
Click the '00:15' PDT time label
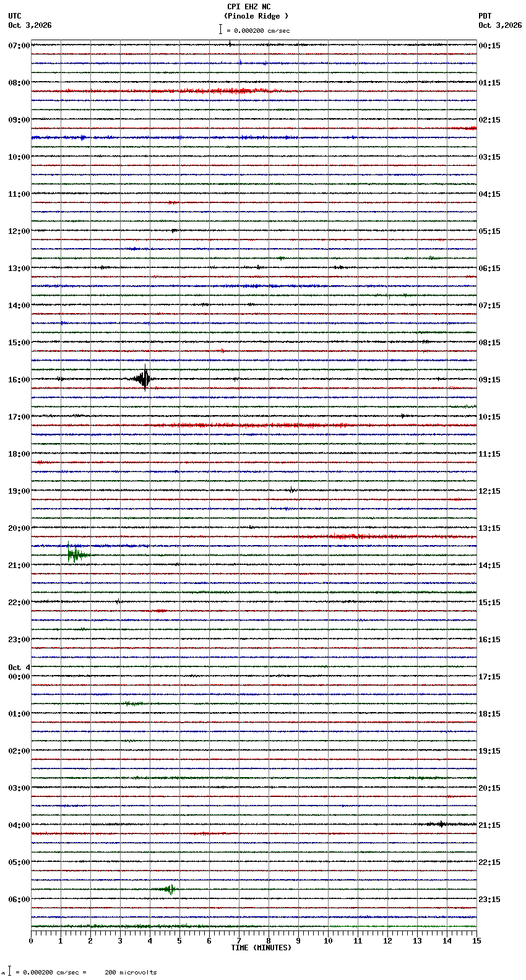[489, 46]
